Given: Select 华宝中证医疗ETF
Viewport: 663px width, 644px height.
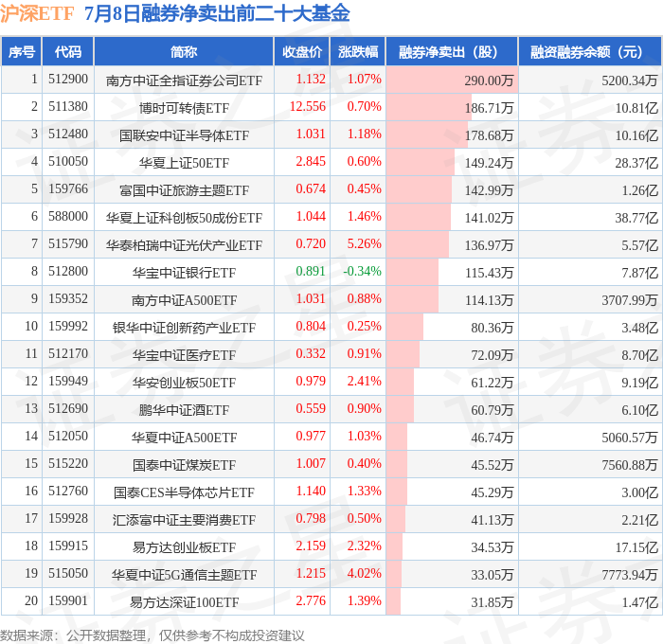Looking at the screenshot, I should coord(184,355).
